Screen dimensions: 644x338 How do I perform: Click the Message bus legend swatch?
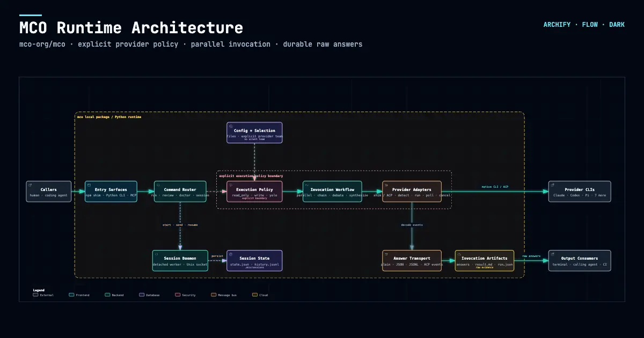214,295
